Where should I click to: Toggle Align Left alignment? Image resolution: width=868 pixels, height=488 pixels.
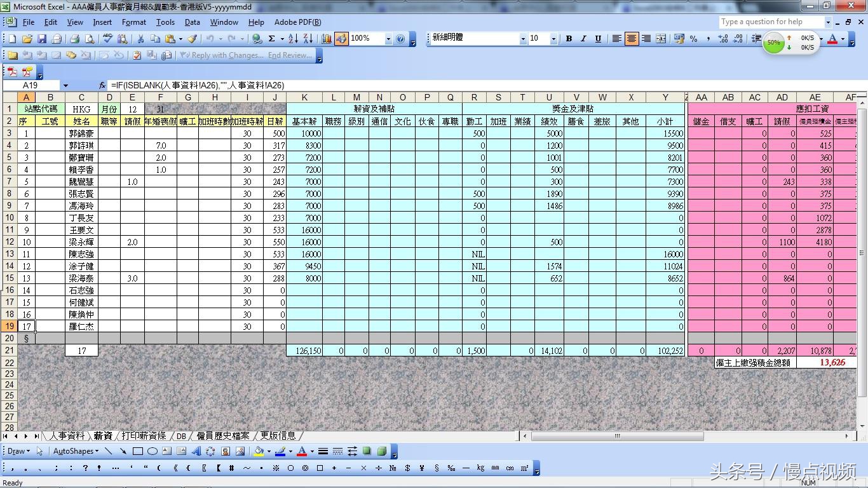pyautogui.click(x=616, y=39)
